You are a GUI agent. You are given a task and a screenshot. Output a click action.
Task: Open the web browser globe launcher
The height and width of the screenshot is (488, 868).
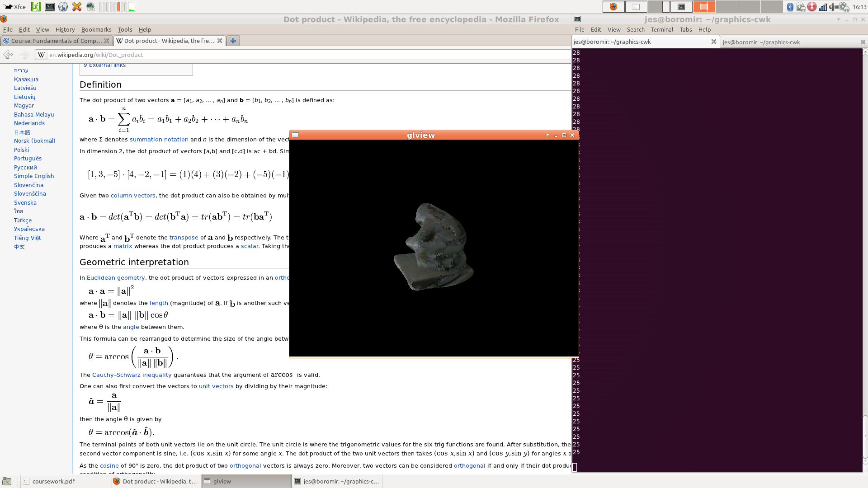(x=63, y=7)
